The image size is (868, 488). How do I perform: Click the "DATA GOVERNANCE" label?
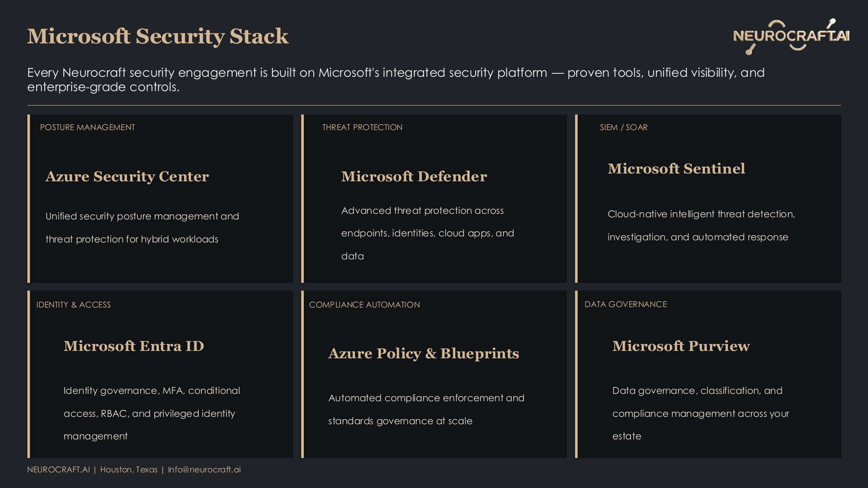(x=626, y=304)
